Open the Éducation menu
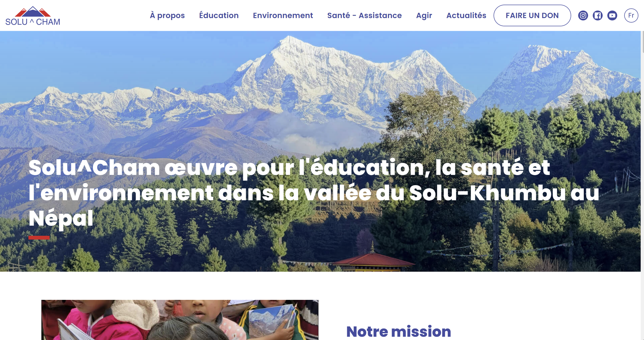The height and width of the screenshot is (340, 644). pyautogui.click(x=219, y=15)
